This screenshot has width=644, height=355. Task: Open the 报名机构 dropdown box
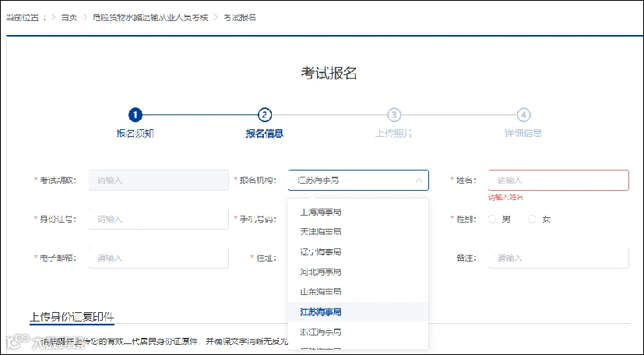pos(358,180)
